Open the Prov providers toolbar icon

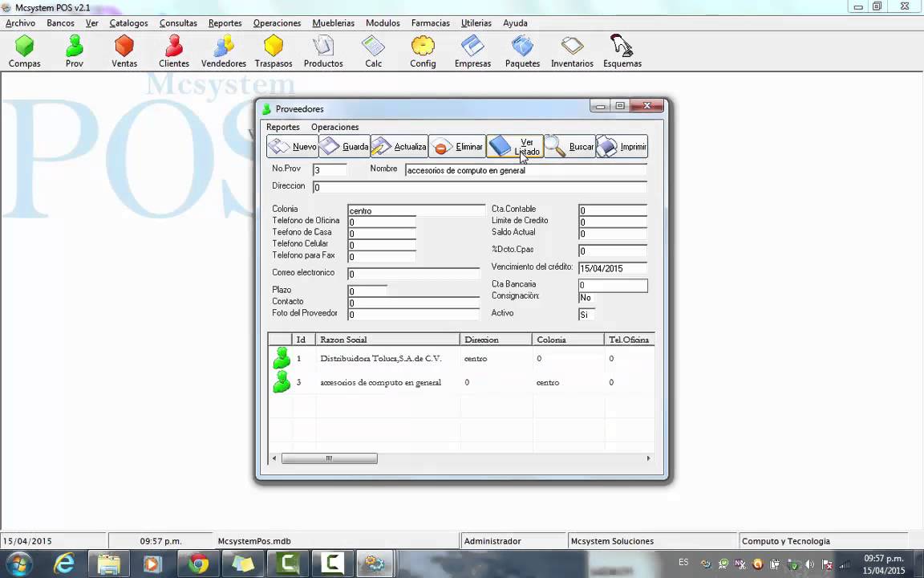75,51
